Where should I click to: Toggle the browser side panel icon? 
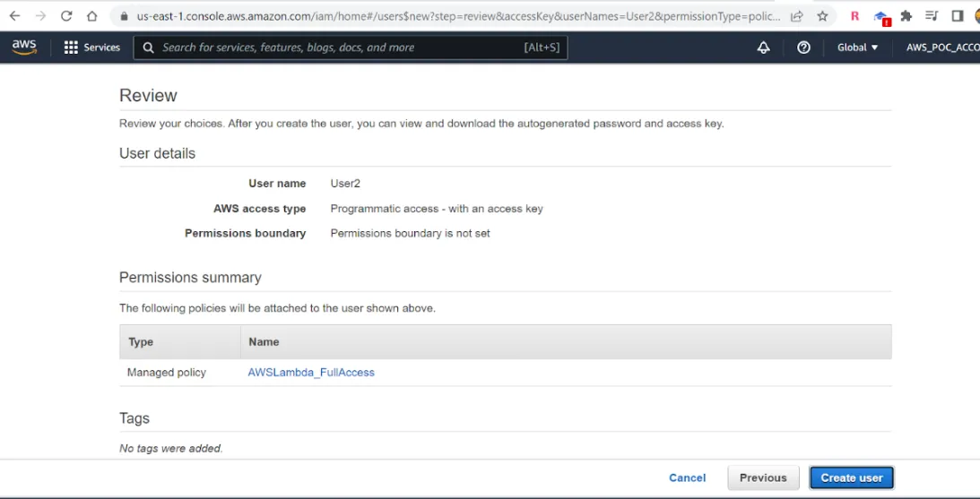click(x=958, y=16)
